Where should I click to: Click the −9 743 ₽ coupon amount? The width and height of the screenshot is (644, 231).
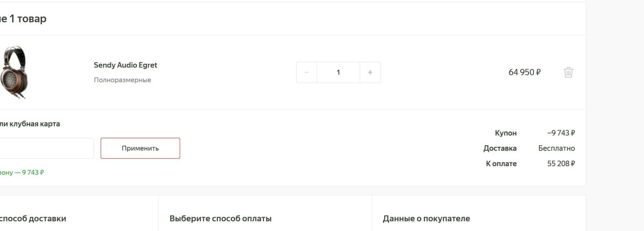tap(561, 133)
